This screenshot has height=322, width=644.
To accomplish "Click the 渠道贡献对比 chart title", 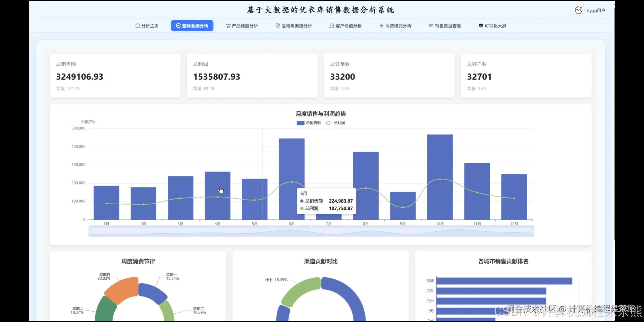I will coord(321,261).
